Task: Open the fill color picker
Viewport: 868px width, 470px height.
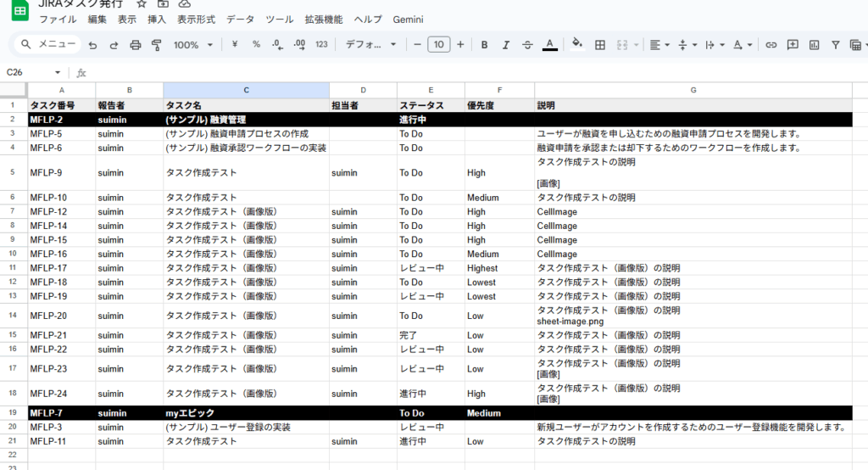Action: (577, 44)
